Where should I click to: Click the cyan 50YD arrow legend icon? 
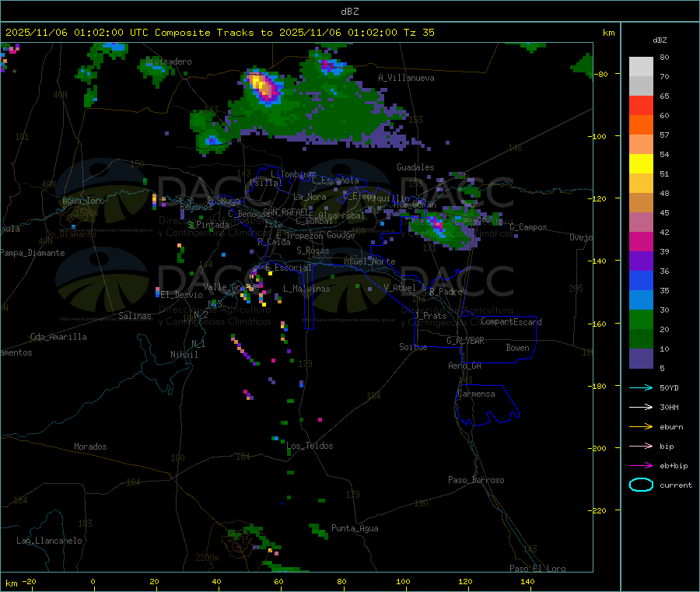(x=641, y=387)
